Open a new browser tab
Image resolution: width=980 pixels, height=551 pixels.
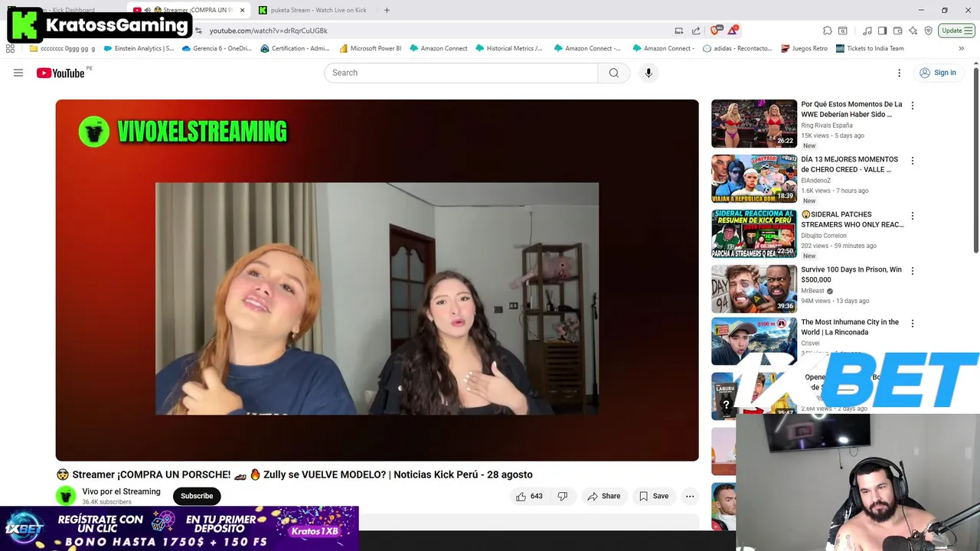[387, 10]
